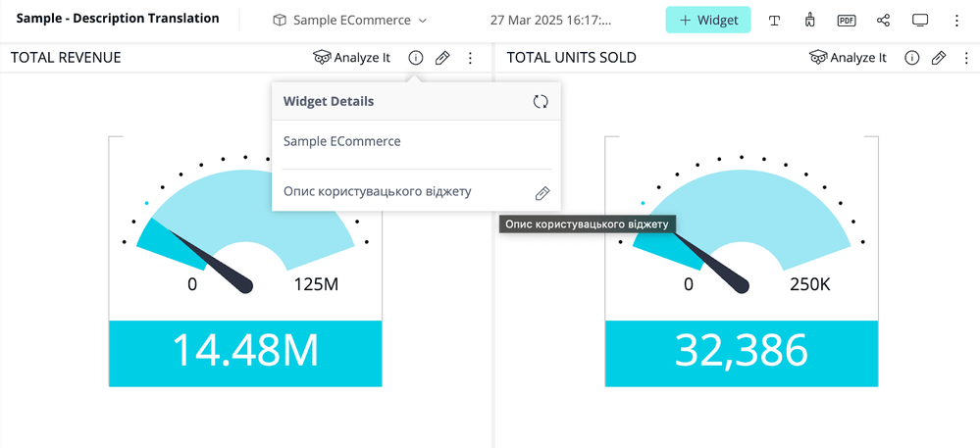Click the share dashboard icon

(883, 20)
